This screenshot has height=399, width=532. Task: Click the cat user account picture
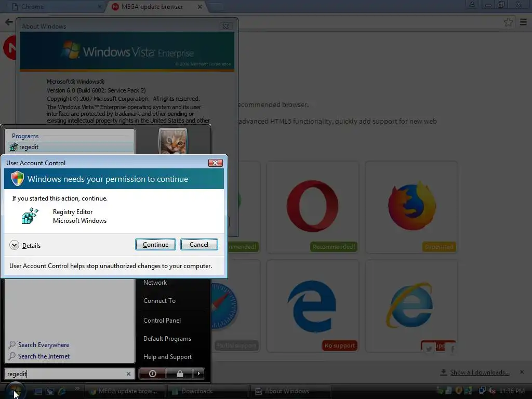coord(172,141)
